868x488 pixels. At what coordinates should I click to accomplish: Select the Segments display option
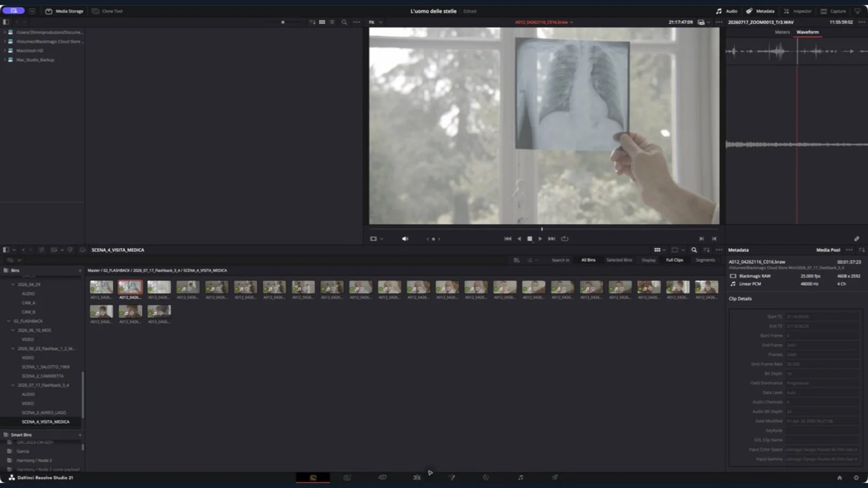(705, 260)
